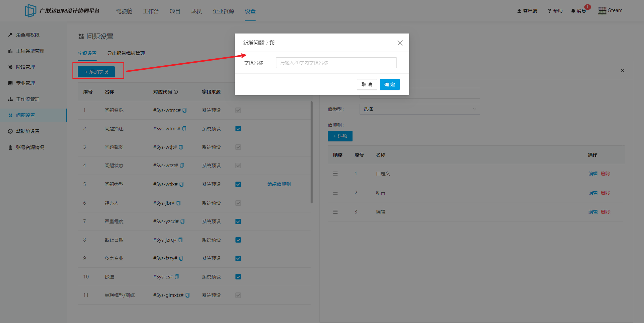Click the info icon beside 对应代码
Viewport: 644px width, 323px height.
(176, 92)
